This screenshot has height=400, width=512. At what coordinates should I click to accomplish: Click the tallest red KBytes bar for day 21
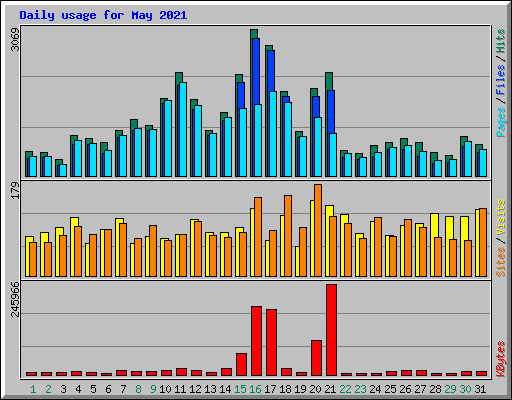331,330
